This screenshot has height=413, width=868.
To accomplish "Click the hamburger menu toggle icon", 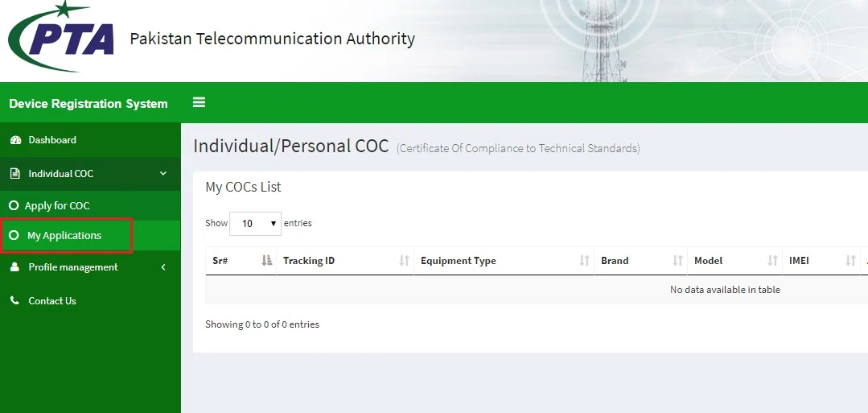I will (x=199, y=102).
